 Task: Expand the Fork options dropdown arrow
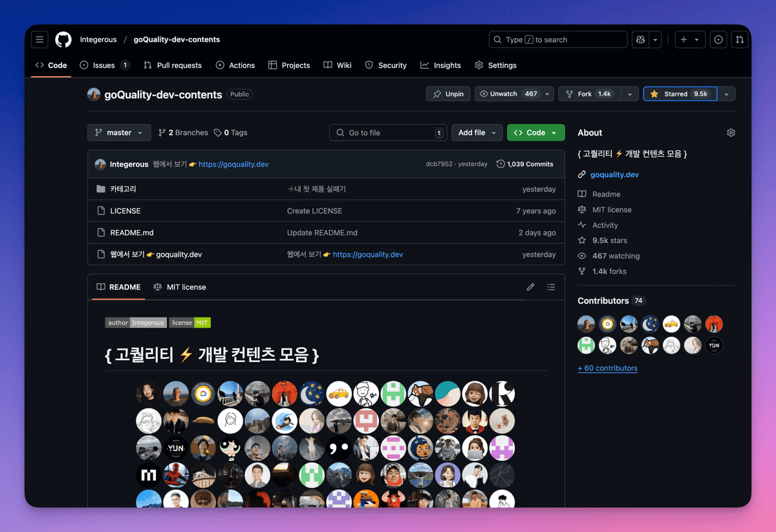click(x=630, y=94)
